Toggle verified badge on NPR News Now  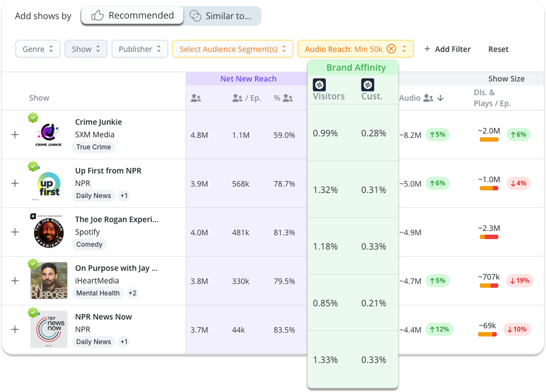33,312
